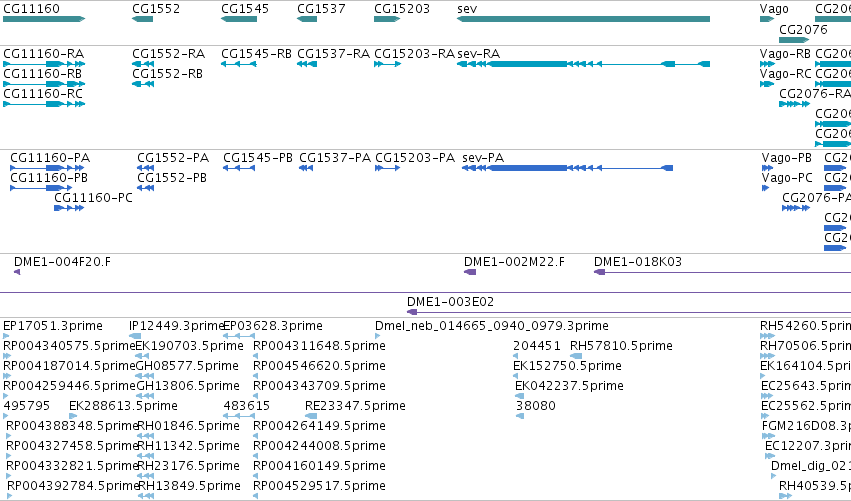Screen dimensions: 851x501
Task: Click the 483615 feature label
Action: 246,406
